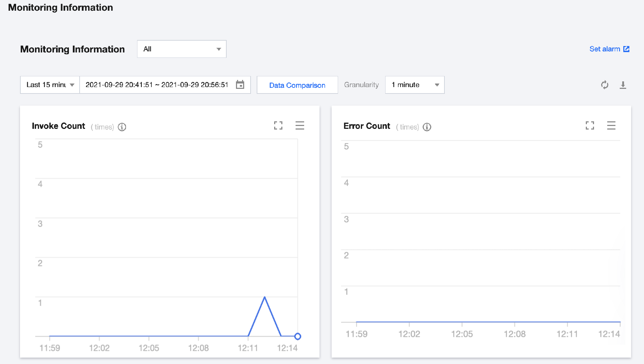Viewport: 644px width, 364px height.
Task: Click the download data icon
Action: tap(623, 85)
